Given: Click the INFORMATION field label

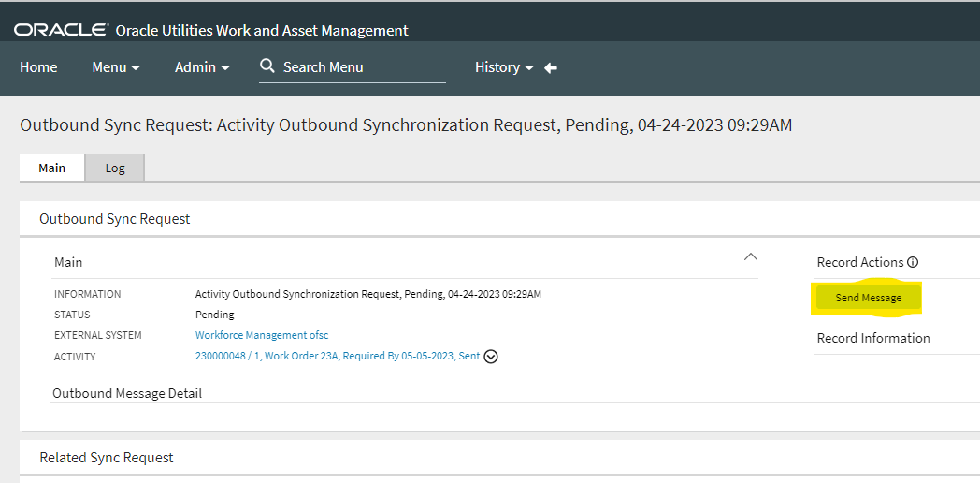Looking at the screenshot, I should 88,294.
